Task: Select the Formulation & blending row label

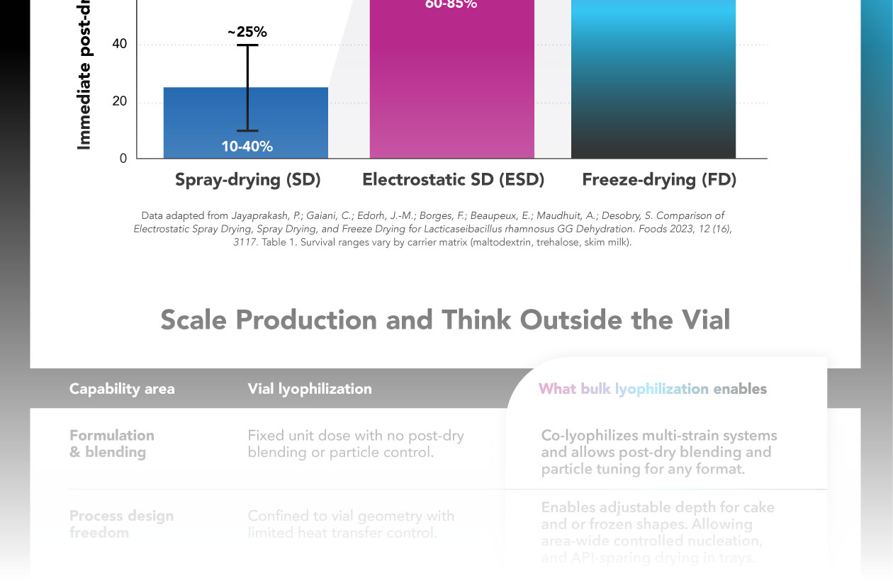Action: point(112,443)
